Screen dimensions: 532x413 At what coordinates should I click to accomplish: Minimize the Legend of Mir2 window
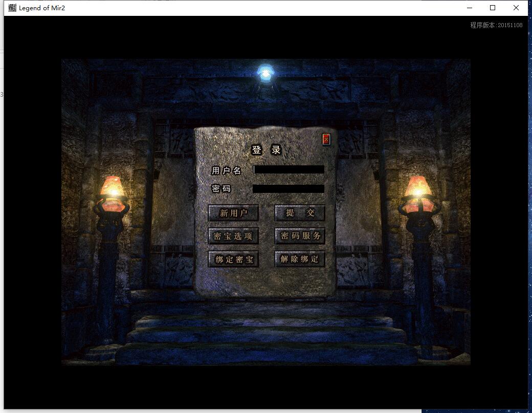[470, 8]
